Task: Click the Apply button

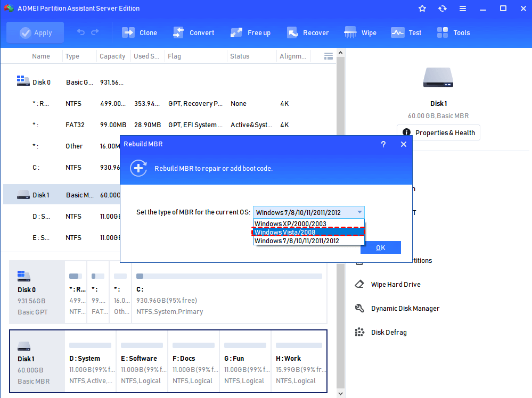Action: pyautogui.click(x=35, y=32)
